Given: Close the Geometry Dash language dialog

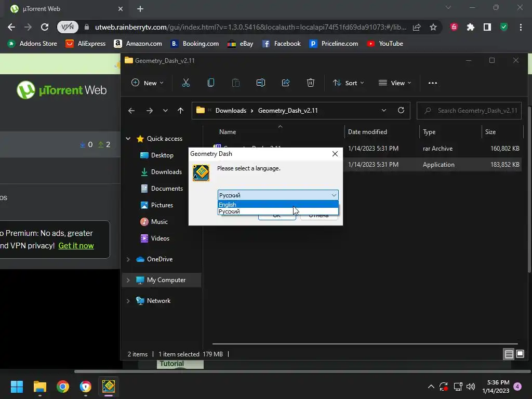Looking at the screenshot, I should point(335,154).
